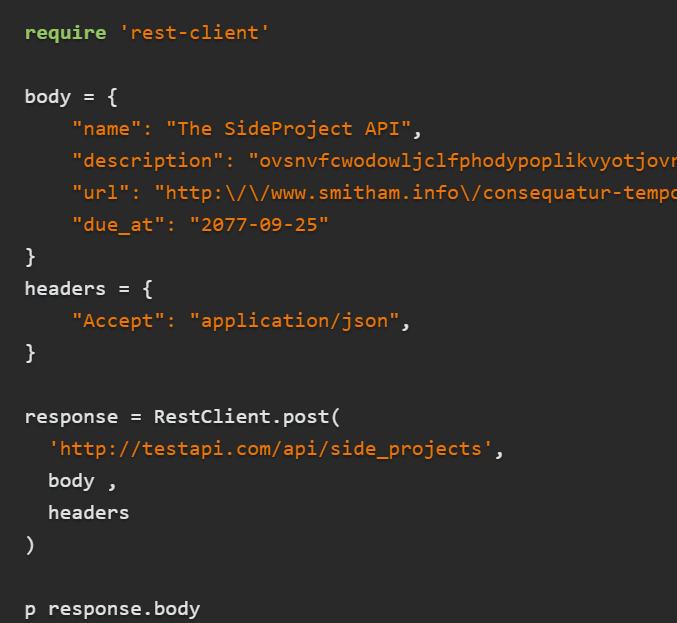Click the 'rest-client' string
This screenshot has height=623, width=677.
point(194,33)
